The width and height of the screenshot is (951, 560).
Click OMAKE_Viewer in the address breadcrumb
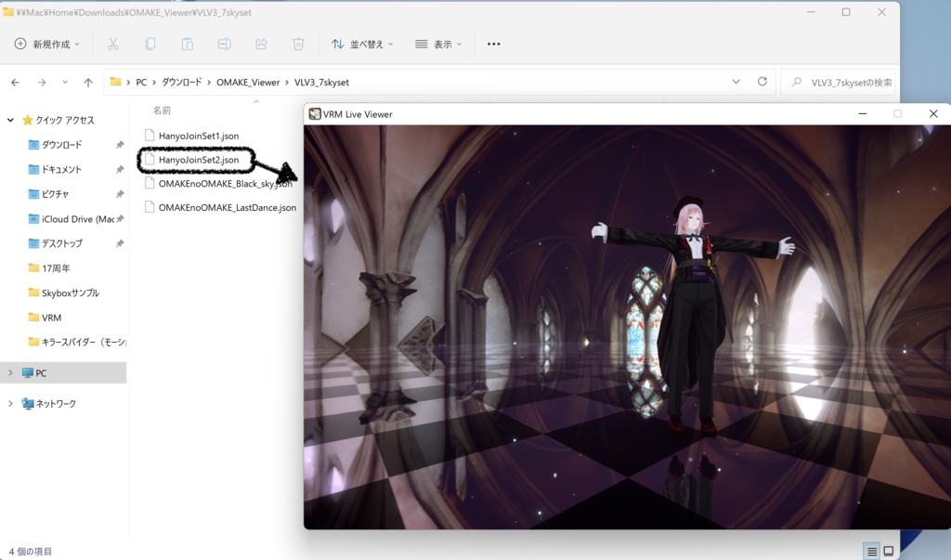click(x=248, y=82)
